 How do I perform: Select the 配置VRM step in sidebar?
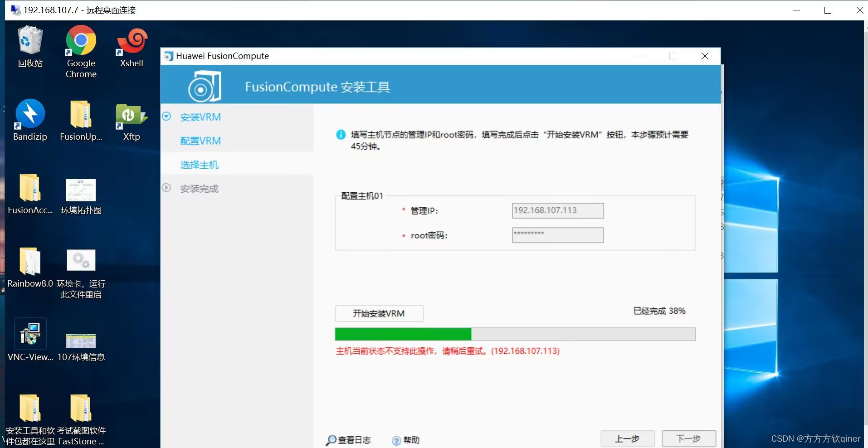tap(200, 141)
